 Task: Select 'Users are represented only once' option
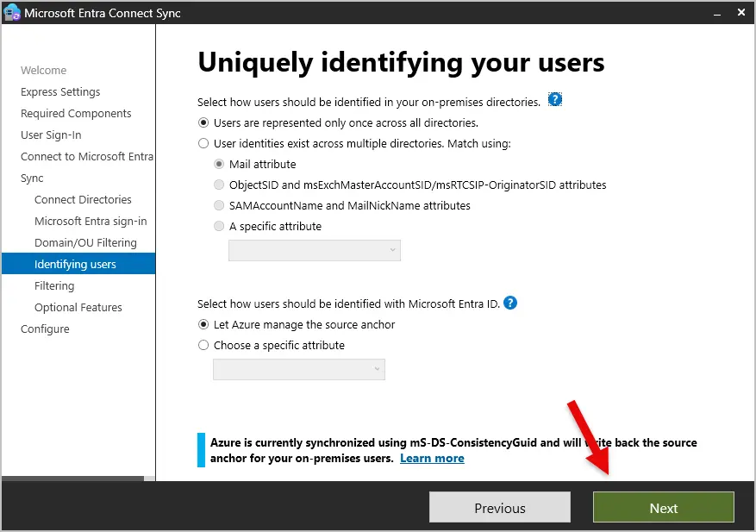coord(203,122)
